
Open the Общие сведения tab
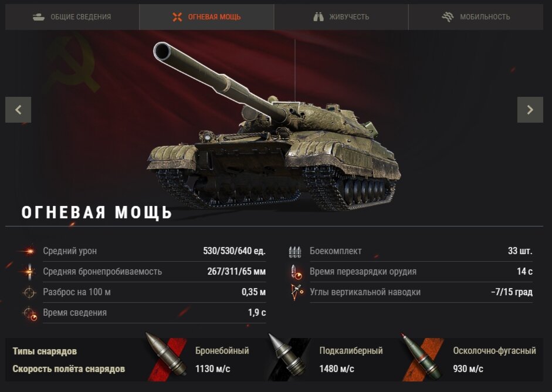pyautogui.click(x=72, y=17)
